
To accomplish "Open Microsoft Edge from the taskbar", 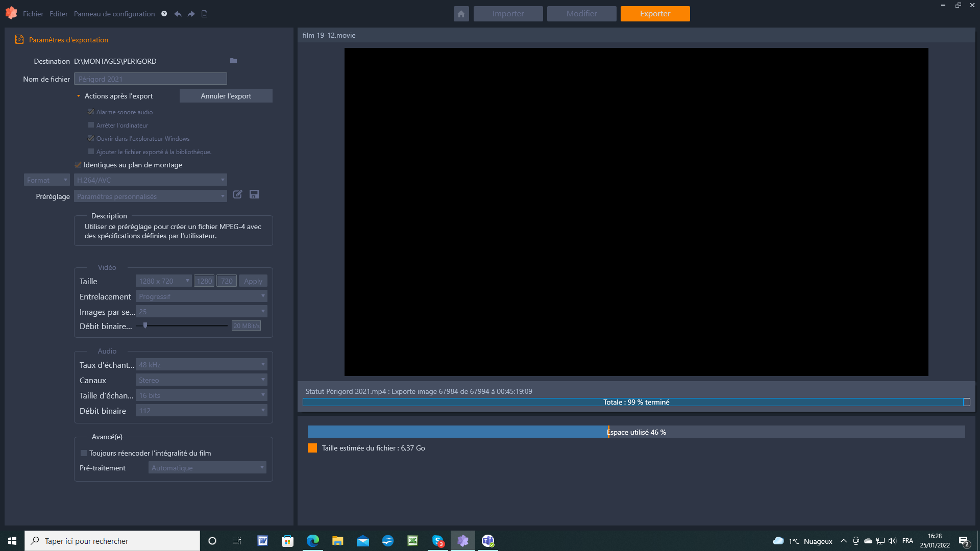I will (312, 541).
